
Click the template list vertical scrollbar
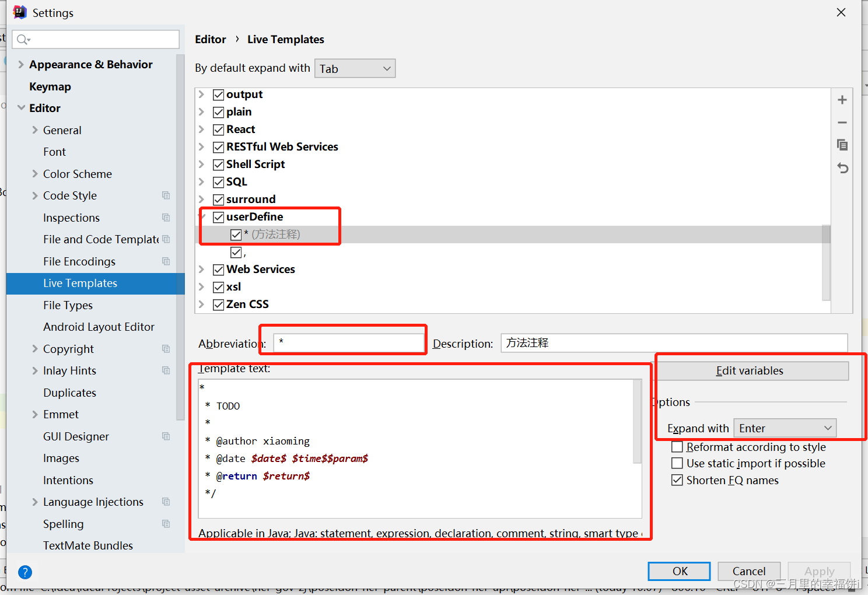(x=826, y=262)
